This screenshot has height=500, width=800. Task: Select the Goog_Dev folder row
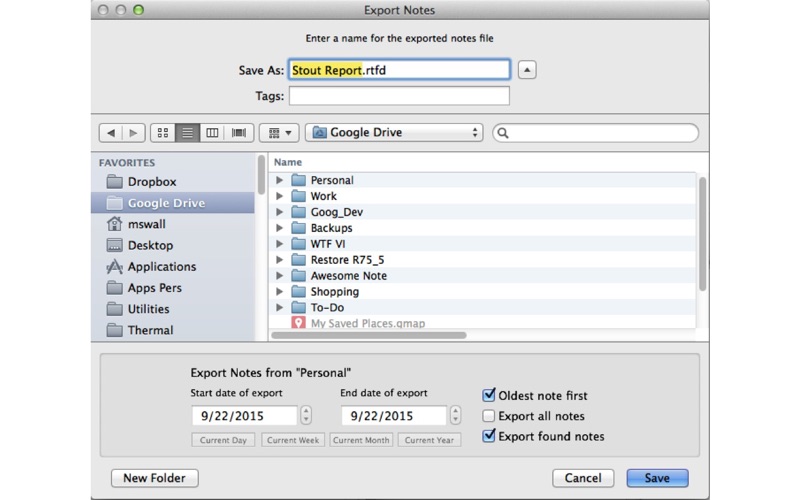[482, 212]
